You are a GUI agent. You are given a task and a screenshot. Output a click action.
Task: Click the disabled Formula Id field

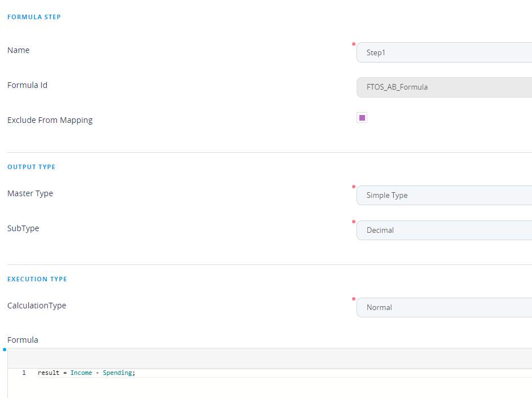point(444,87)
